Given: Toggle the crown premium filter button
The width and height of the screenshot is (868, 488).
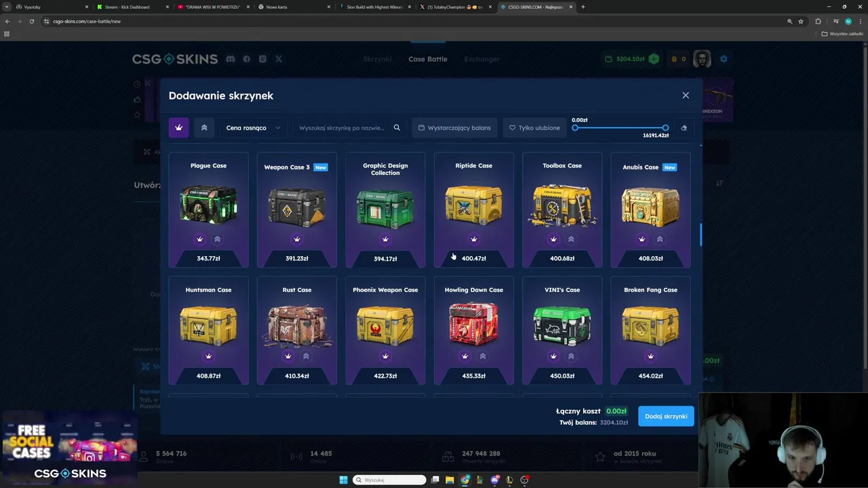Looking at the screenshot, I should tap(179, 127).
